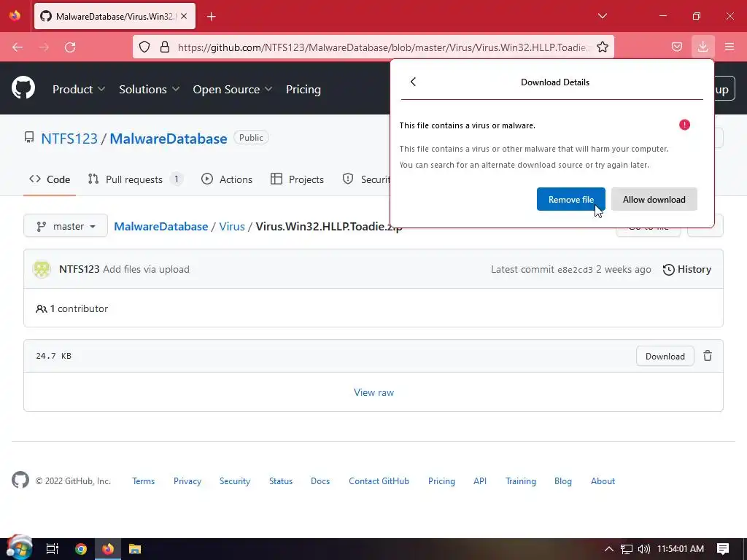
Task: Click the NTFS123 commit avatar
Action: point(42,269)
